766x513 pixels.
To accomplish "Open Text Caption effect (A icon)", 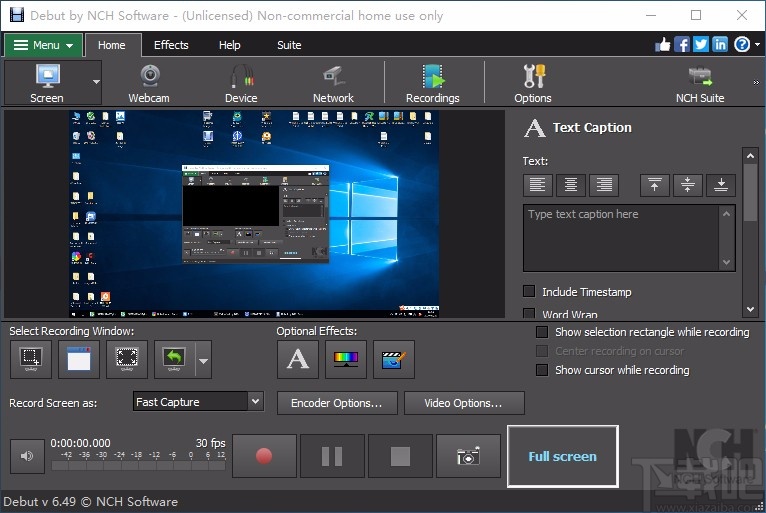I will [x=298, y=360].
